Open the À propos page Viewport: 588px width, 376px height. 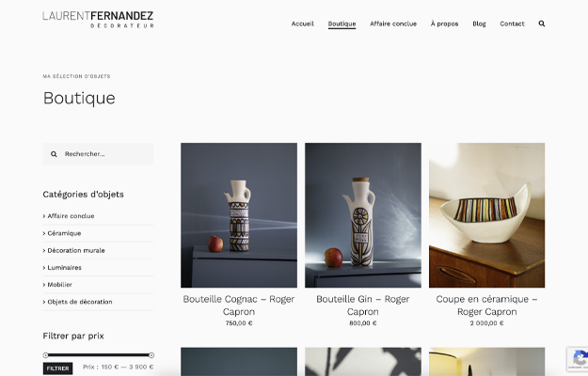pos(444,23)
